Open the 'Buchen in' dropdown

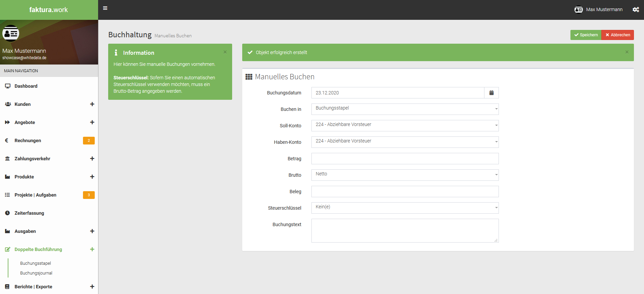point(405,109)
